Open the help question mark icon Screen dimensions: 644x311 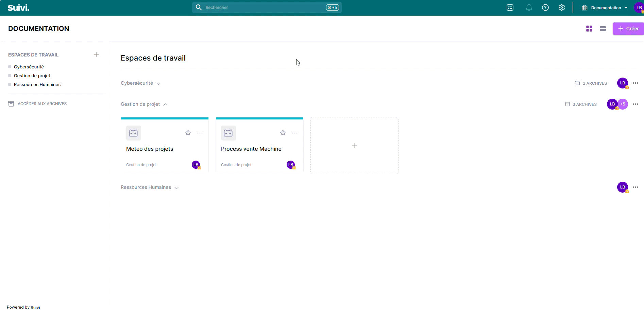tap(545, 7)
